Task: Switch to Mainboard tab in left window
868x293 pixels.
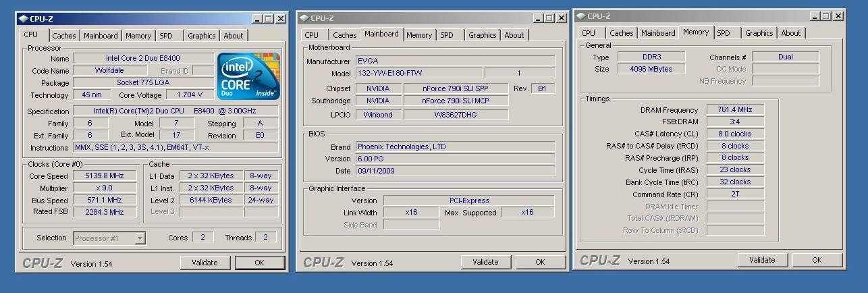Action: pos(101,36)
